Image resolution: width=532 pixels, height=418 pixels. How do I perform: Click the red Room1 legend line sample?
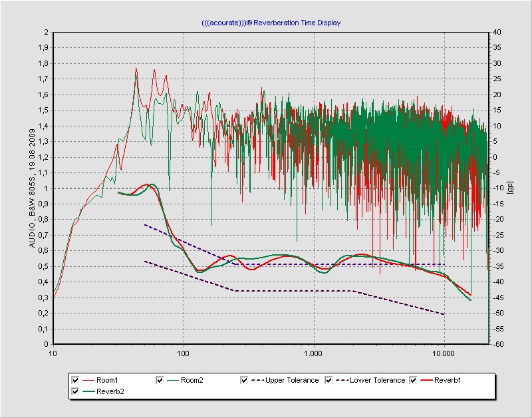coord(88,380)
